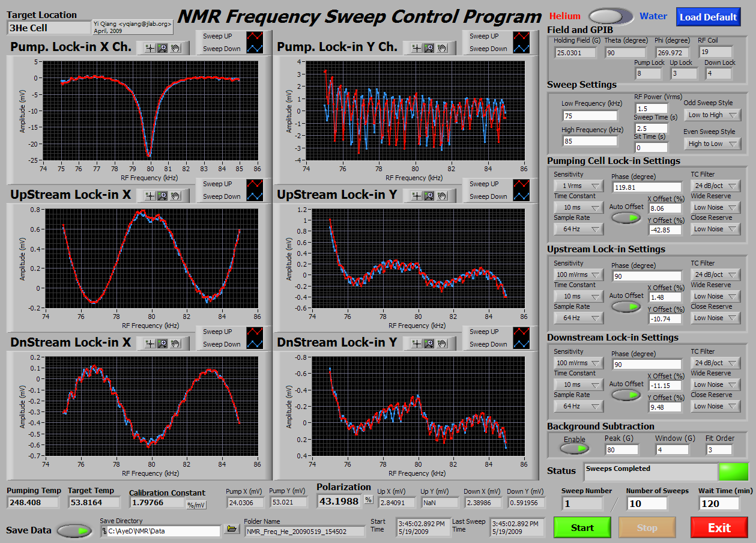The image size is (756, 543).
Task: Select pan hand tool on UpStream Lock-in X graph
Action: click(x=175, y=196)
